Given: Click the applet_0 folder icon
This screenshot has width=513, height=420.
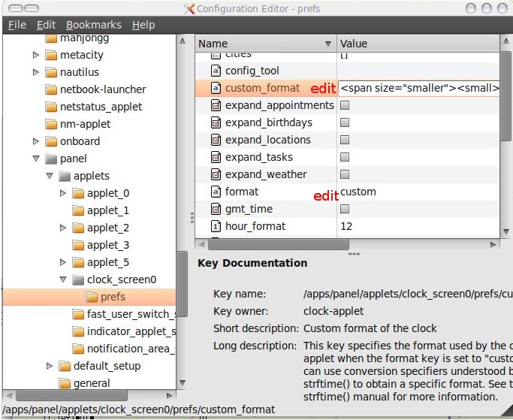Looking at the screenshot, I should [78, 193].
